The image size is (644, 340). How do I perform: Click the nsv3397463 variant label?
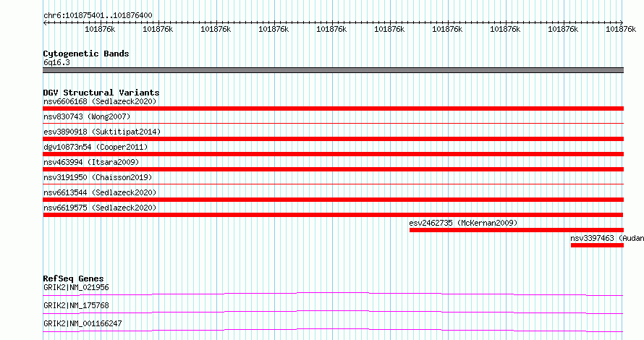tap(607, 238)
